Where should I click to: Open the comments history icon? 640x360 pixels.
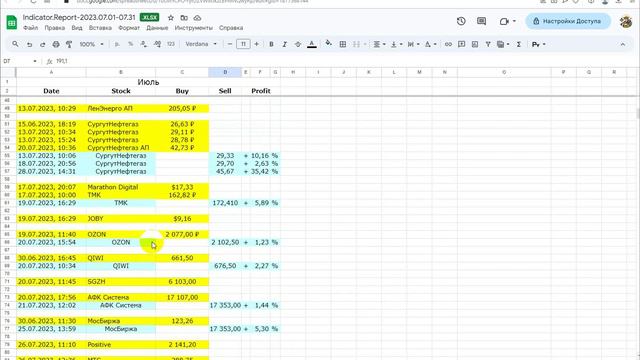[x=482, y=21]
